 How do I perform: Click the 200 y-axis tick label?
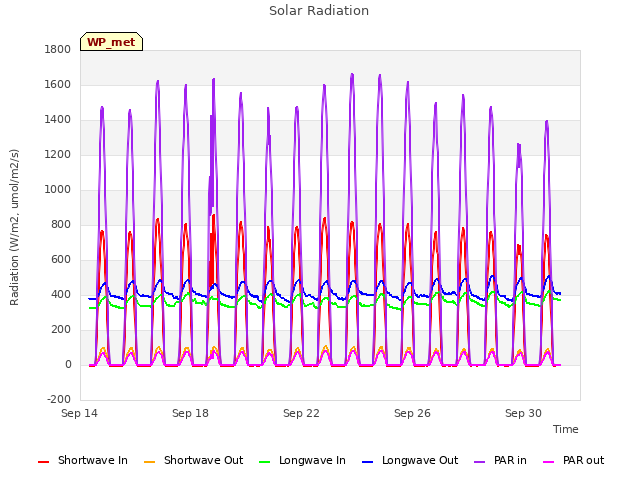click(x=61, y=329)
